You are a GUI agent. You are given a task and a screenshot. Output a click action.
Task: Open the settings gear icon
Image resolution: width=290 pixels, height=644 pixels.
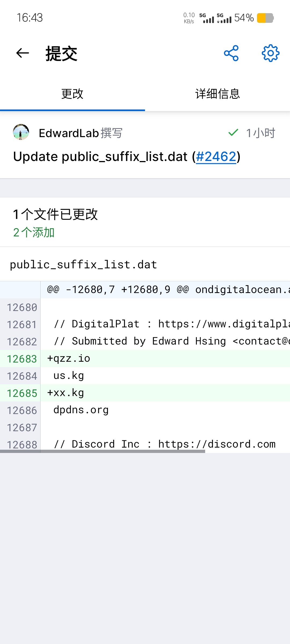pyautogui.click(x=270, y=53)
